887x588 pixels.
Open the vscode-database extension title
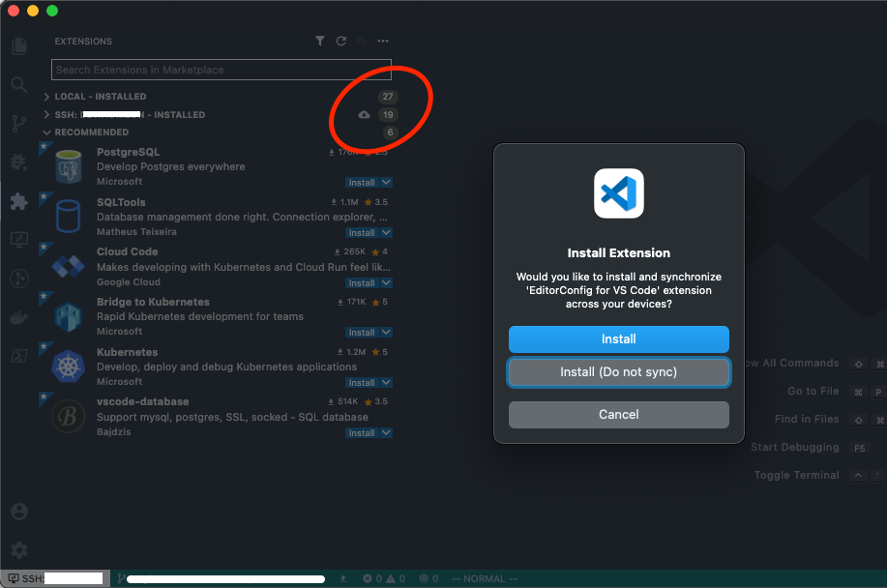point(142,401)
